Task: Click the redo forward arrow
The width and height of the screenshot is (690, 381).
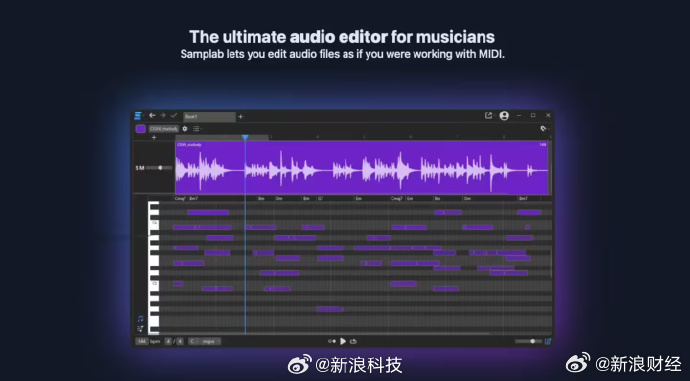Action: coord(163,115)
